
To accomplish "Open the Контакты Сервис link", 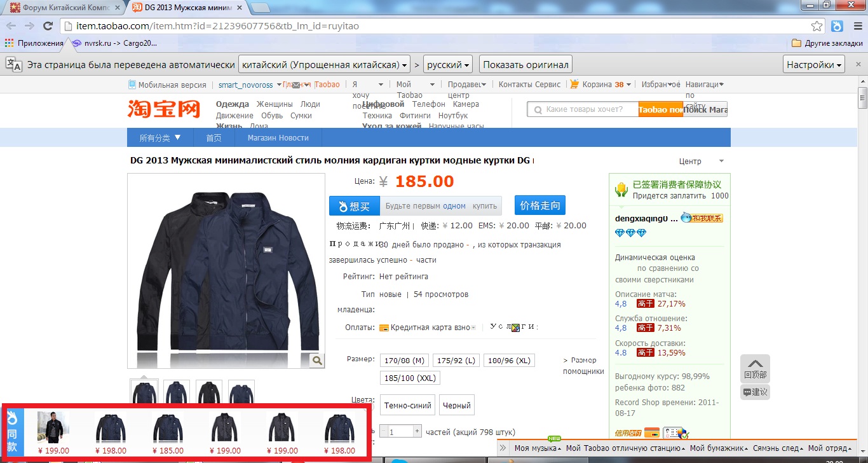I will [x=530, y=85].
